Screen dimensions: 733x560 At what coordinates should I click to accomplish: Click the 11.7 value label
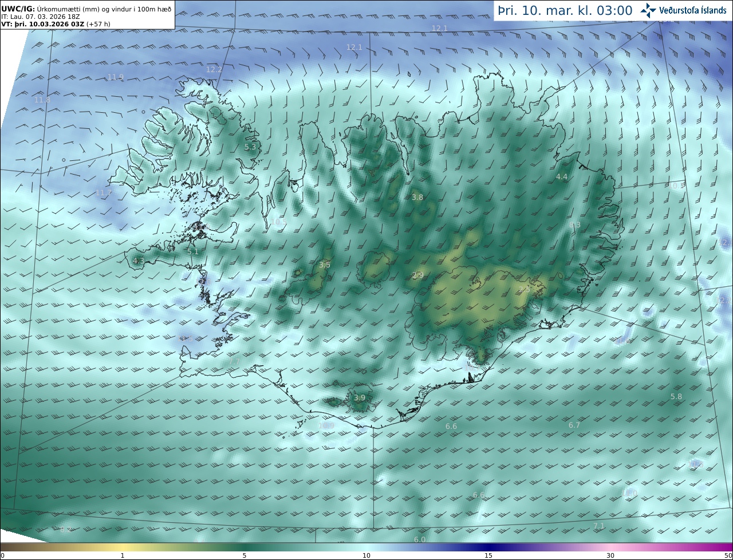(104, 193)
